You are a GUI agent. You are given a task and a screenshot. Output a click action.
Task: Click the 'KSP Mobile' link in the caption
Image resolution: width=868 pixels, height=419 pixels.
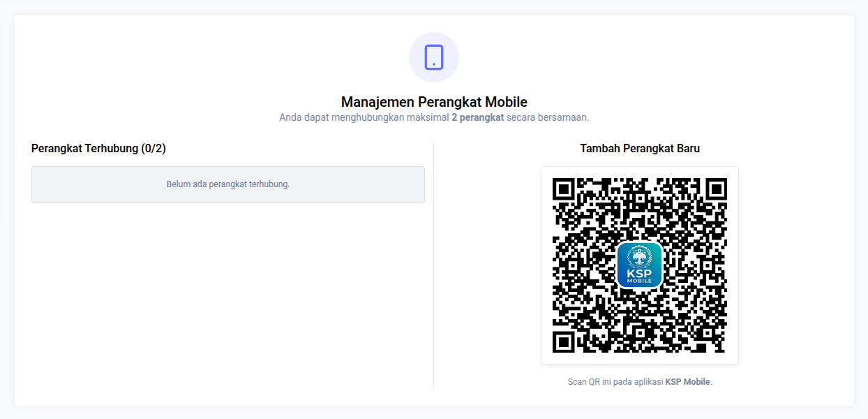(x=688, y=381)
